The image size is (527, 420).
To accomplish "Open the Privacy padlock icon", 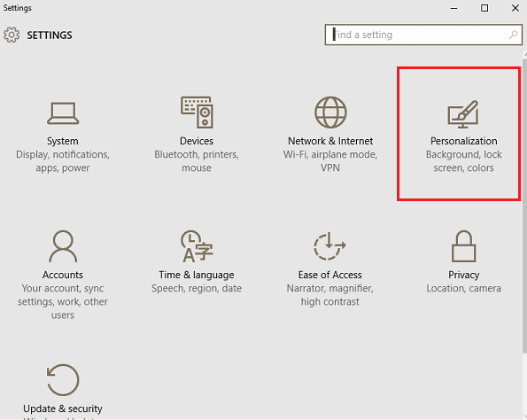I will tap(463, 246).
